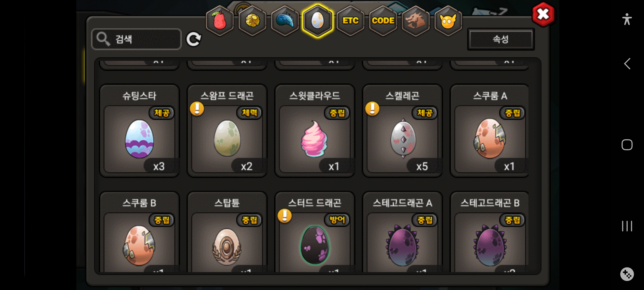Tap the Android back navigation arrow
This screenshot has width=644, height=290.
pos(627,64)
